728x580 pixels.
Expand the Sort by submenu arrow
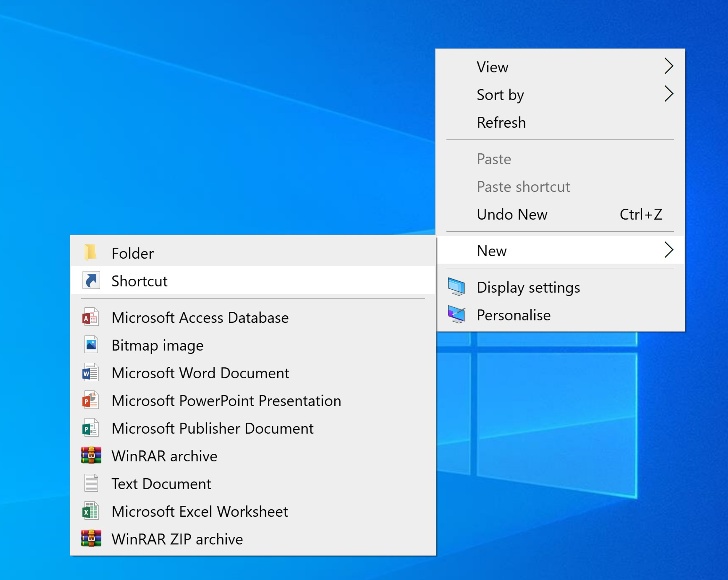pos(669,94)
